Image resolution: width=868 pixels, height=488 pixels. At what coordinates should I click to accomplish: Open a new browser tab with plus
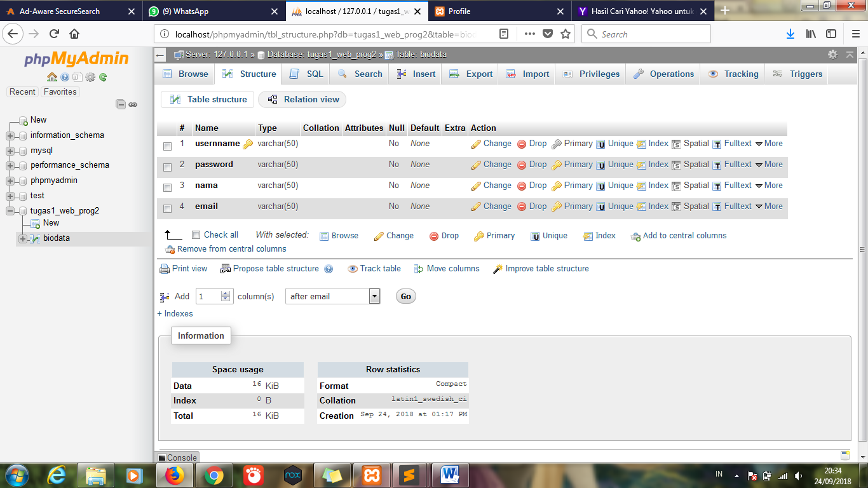tap(725, 11)
